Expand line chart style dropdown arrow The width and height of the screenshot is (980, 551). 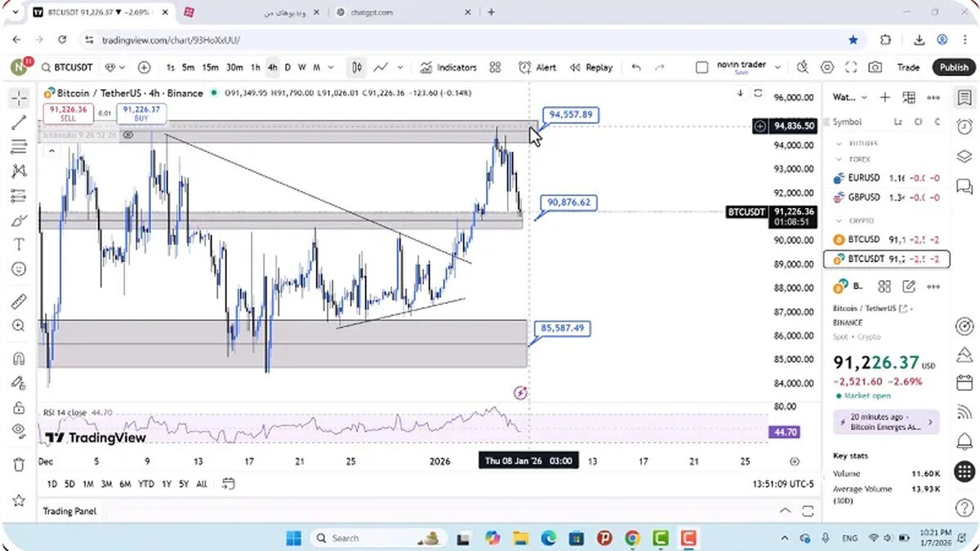coord(400,68)
